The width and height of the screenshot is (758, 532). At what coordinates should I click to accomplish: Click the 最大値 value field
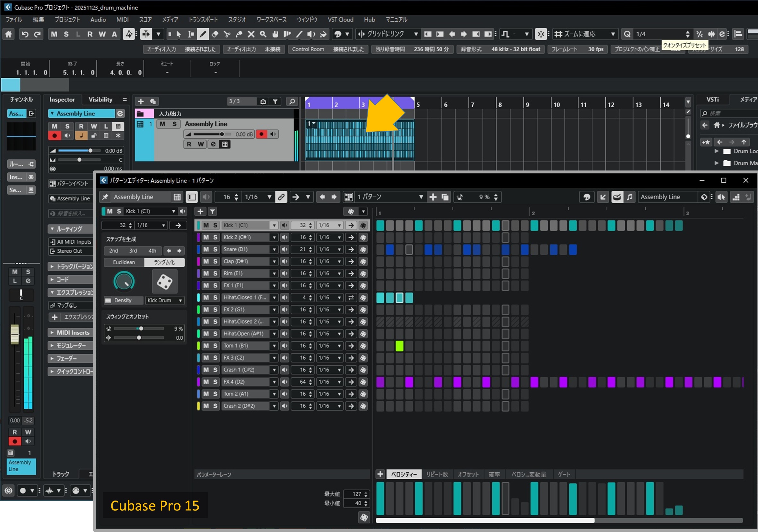pyautogui.click(x=356, y=494)
